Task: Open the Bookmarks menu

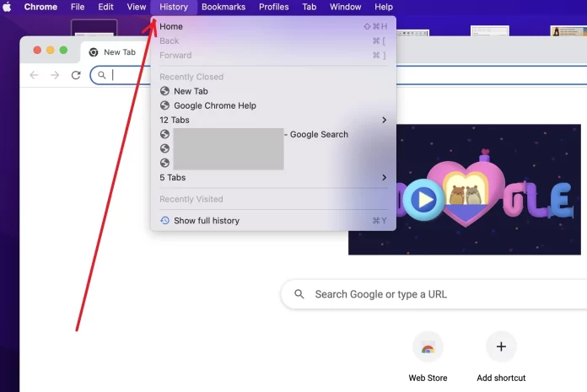Action: click(x=223, y=7)
